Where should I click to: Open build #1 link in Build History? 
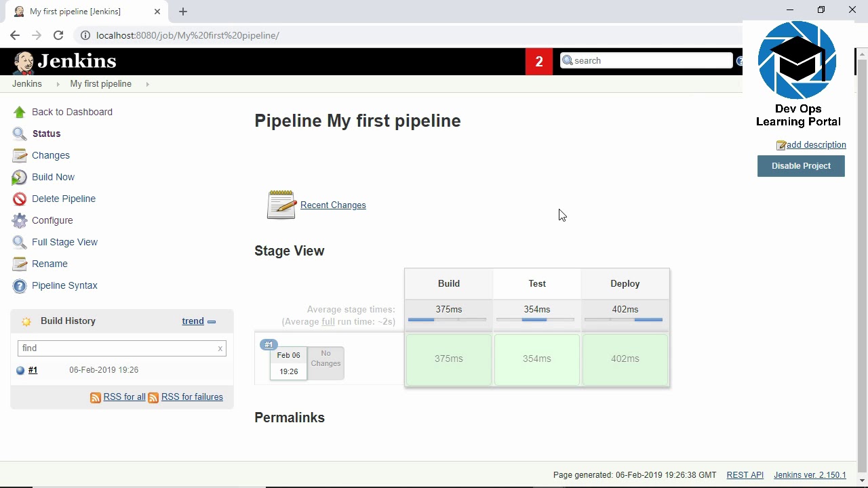click(33, 370)
